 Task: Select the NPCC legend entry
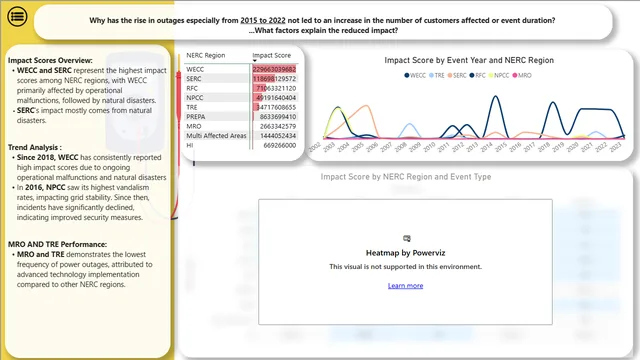(x=499, y=76)
